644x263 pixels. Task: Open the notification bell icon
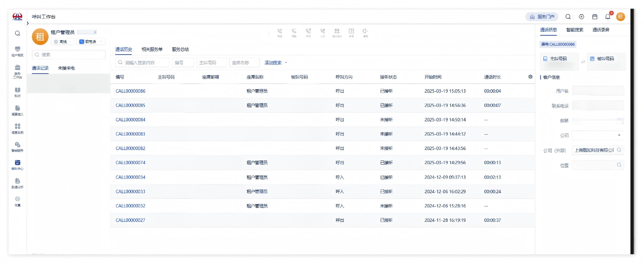[x=608, y=17]
